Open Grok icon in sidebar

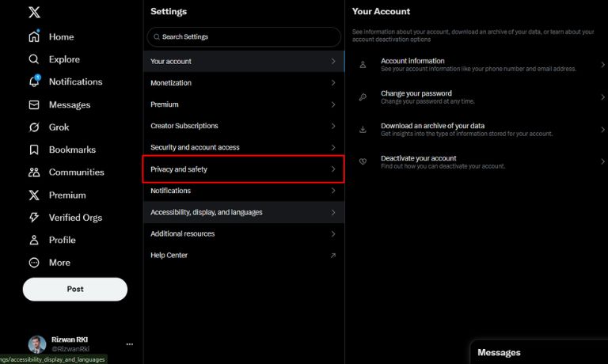tap(34, 127)
